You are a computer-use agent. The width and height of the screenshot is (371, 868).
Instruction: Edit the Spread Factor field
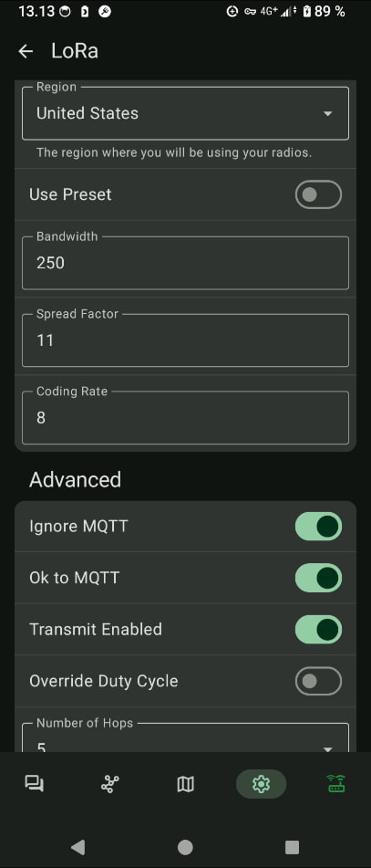[185, 340]
